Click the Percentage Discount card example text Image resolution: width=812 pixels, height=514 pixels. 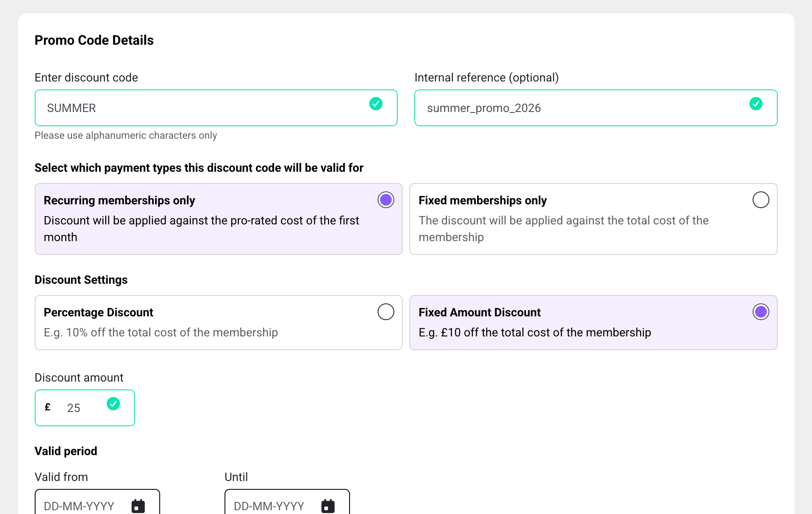pyautogui.click(x=161, y=333)
